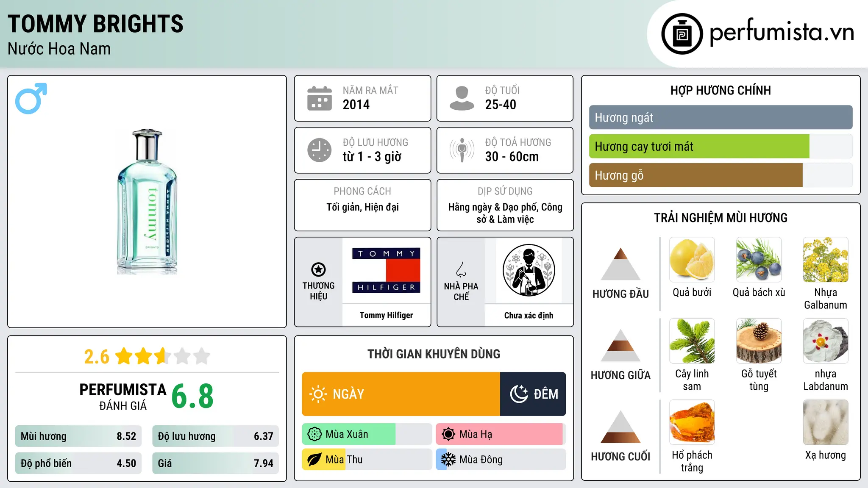Click the sun icon for Mùa Hạ
This screenshot has width=868, height=488.
pyautogui.click(x=448, y=434)
